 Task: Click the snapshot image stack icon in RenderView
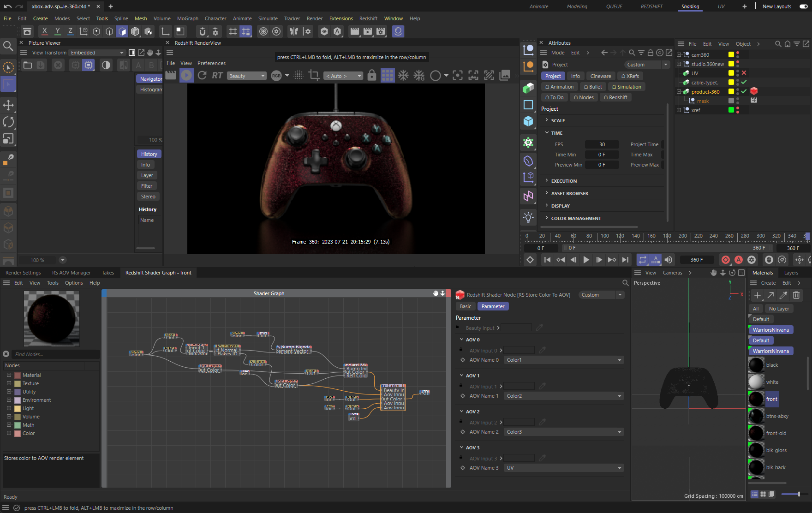[x=505, y=76]
